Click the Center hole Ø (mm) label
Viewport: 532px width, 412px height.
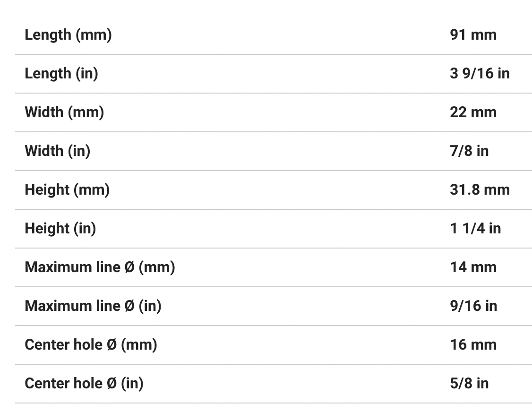coord(91,344)
